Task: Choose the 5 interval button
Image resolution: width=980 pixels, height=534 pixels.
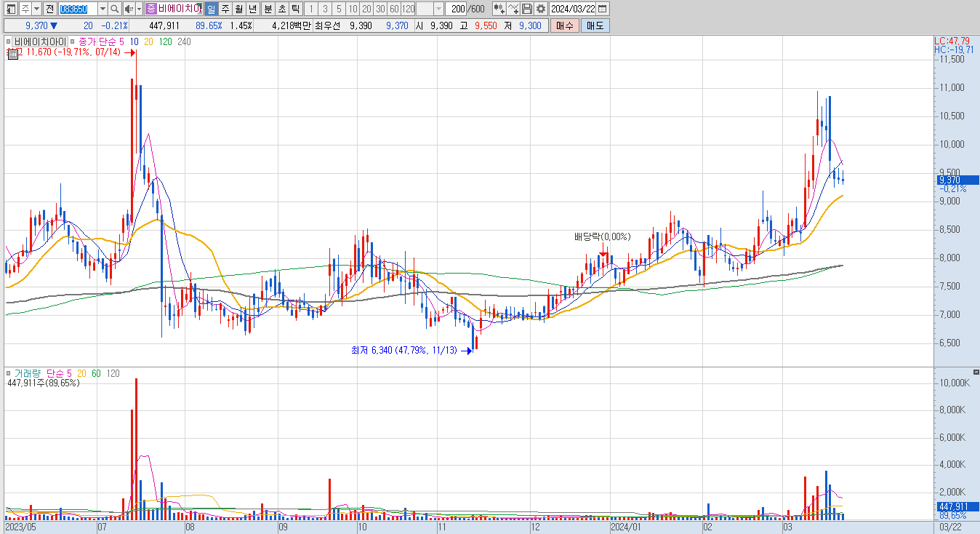Action: (x=338, y=9)
